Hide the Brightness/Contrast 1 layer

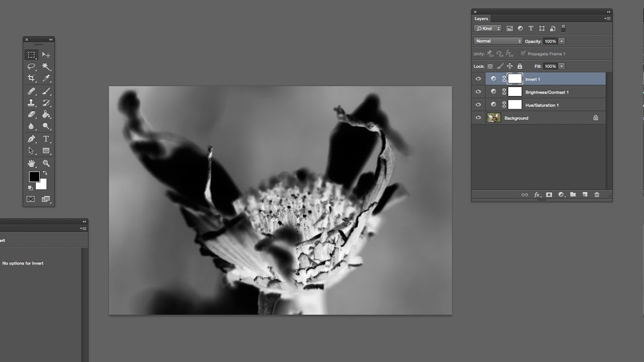coord(478,92)
